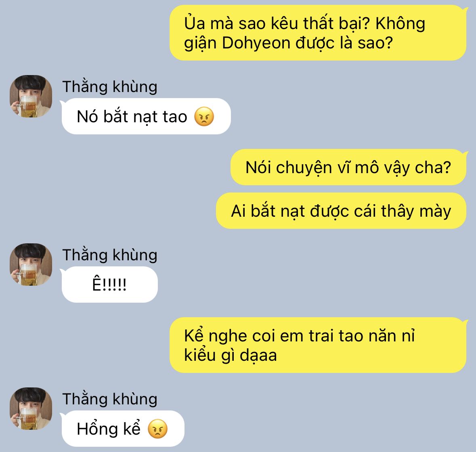Select the white "Nó bắt nạt tao" bubble text

(x=132, y=117)
